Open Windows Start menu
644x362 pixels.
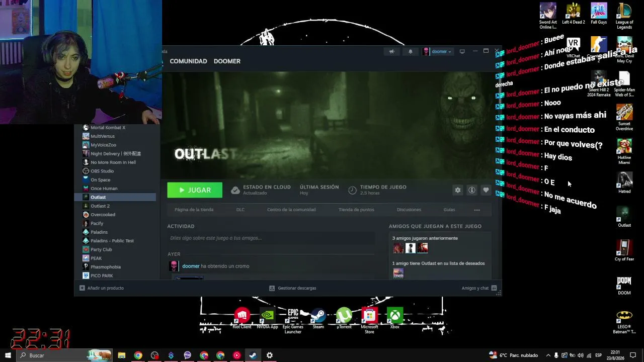pyautogui.click(x=8, y=355)
